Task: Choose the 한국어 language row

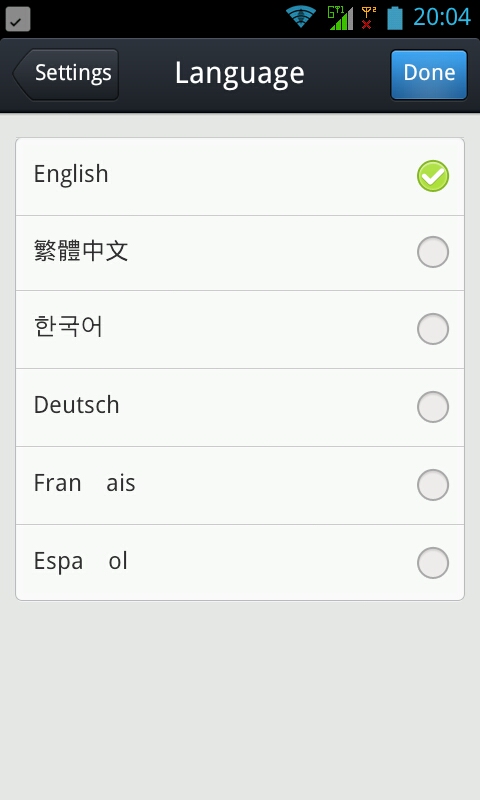Action: click(x=240, y=330)
